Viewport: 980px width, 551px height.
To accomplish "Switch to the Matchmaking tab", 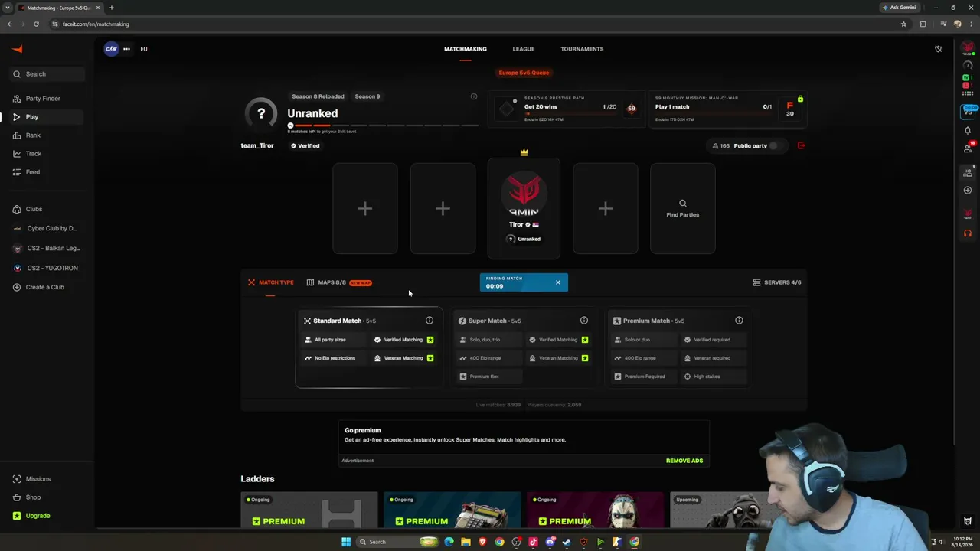I will pyautogui.click(x=465, y=49).
